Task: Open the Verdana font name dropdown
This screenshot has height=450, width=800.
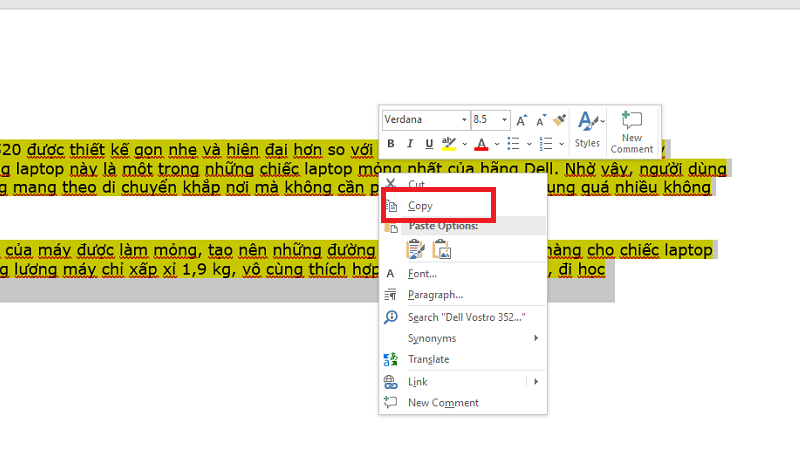Action: point(463,119)
